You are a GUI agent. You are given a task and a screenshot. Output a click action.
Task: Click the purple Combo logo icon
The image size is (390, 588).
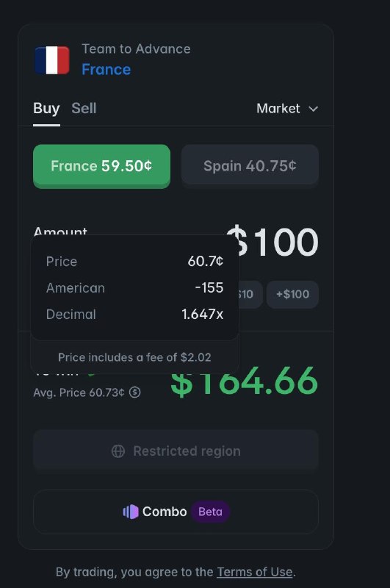coord(131,512)
